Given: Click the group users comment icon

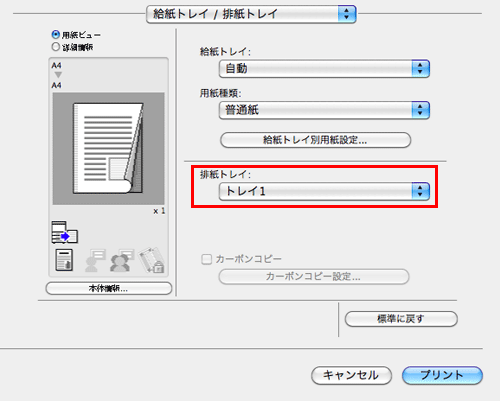Looking at the screenshot, I should pos(121,260).
